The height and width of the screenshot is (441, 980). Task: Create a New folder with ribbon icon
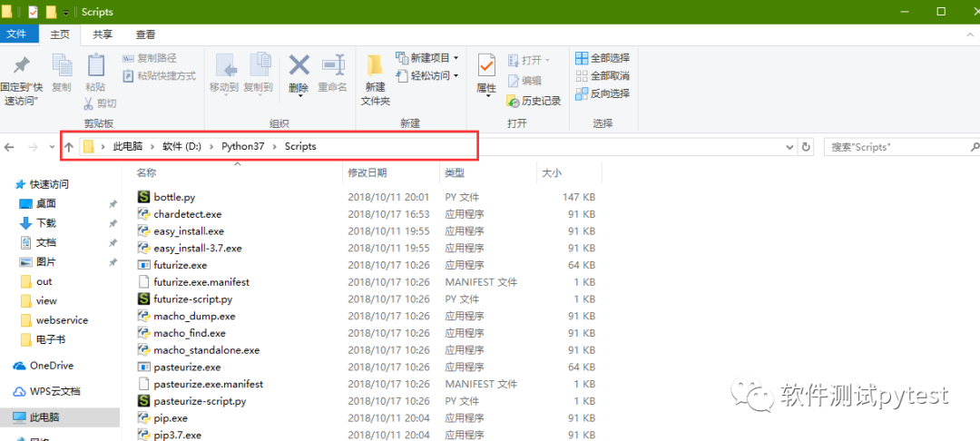pos(375,65)
